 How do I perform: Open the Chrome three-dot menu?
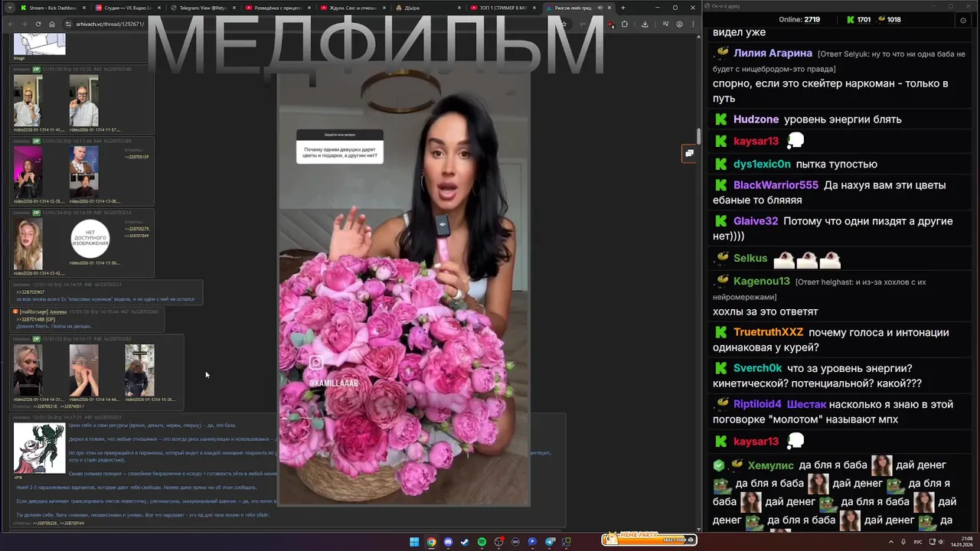coord(693,24)
